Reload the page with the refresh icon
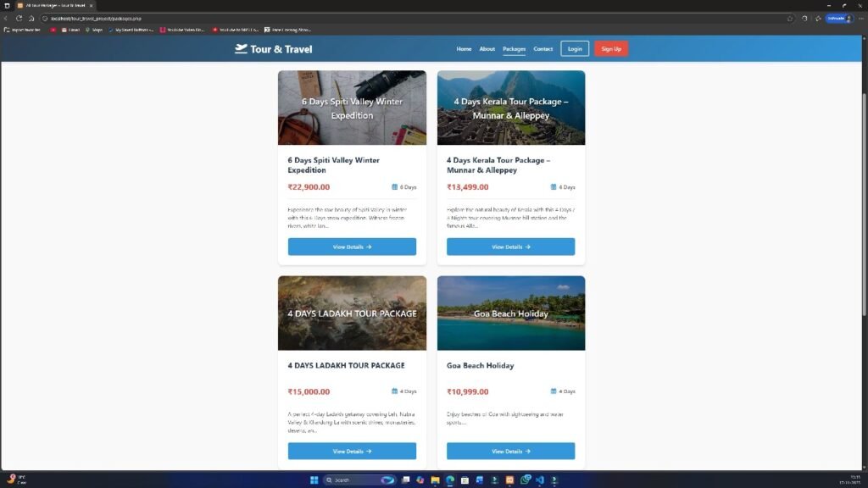868x488 pixels. [x=19, y=19]
